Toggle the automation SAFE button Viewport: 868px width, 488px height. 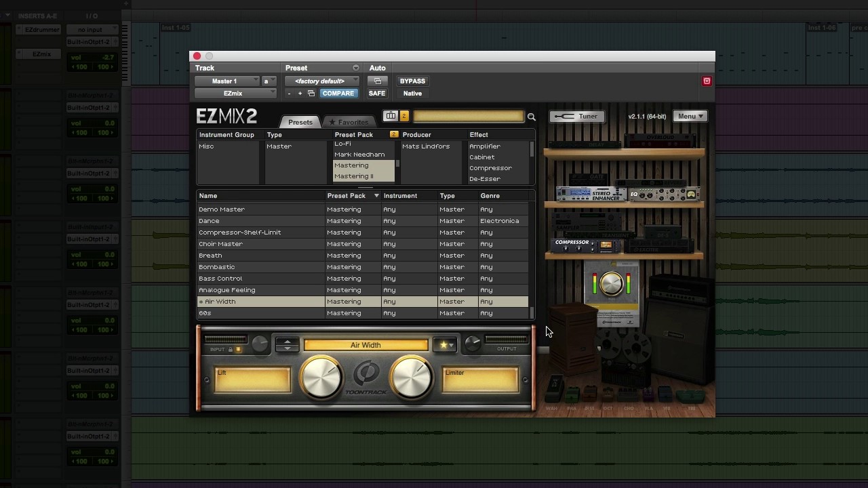(377, 94)
